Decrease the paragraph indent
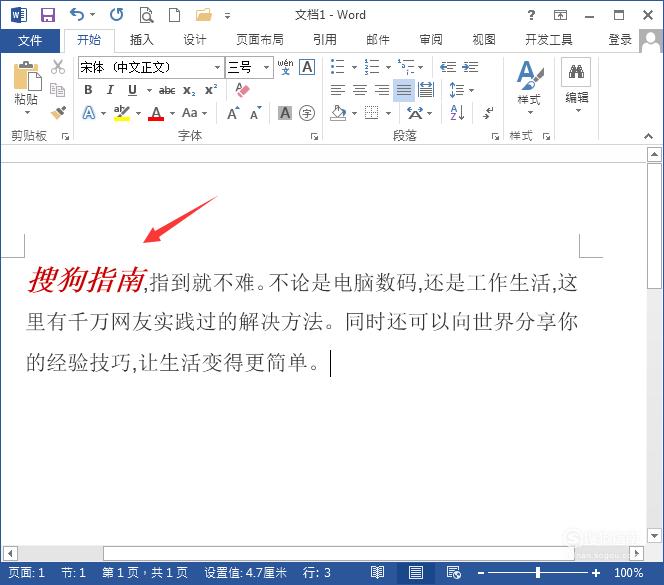This screenshot has height=585, width=664. (x=448, y=67)
